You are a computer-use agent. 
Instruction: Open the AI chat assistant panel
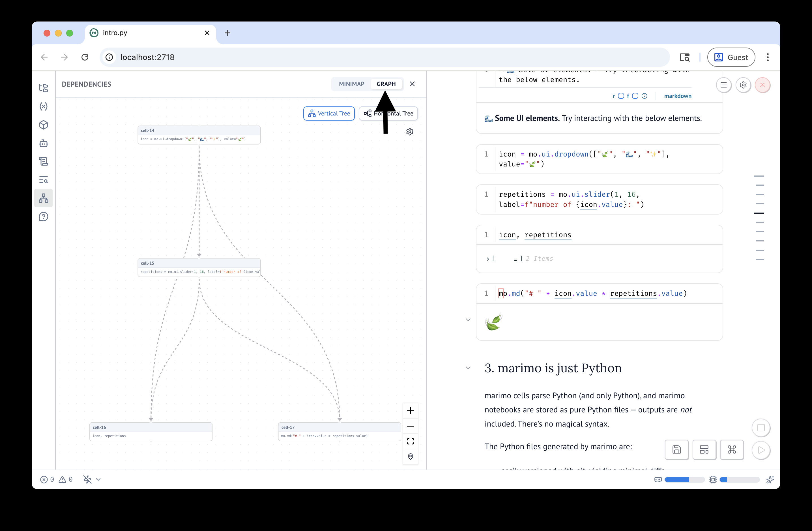click(44, 143)
